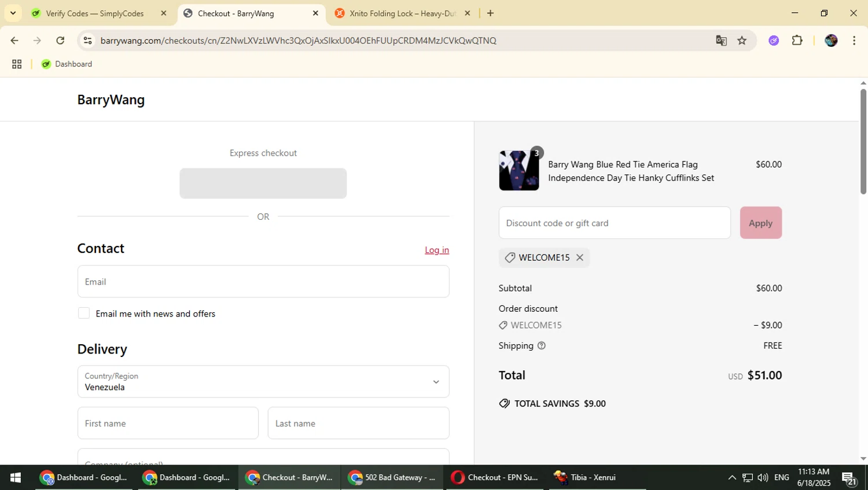Open 502 Bad Gateway taskbar item
Viewport: 868px width, 490px height.
click(x=392, y=477)
